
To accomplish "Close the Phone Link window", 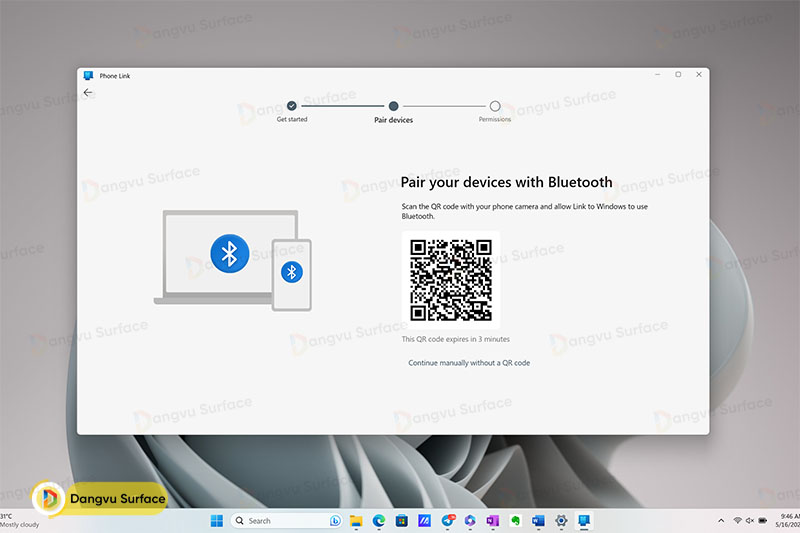I will [x=698, y=74].
